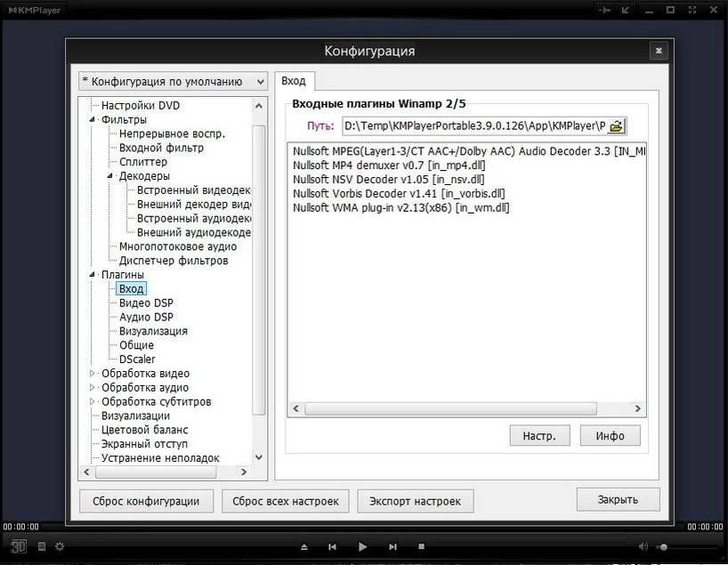This screenshot has width=728, height=565.
Task: Click the Инфо button
Action: coord(610,435)
